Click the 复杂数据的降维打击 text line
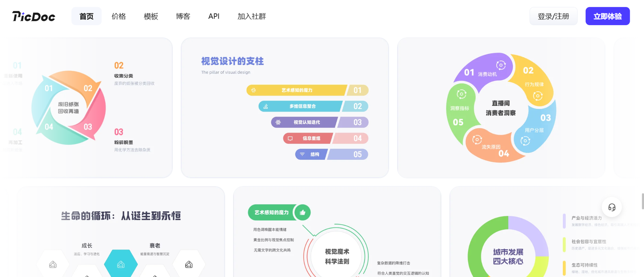This screenshot has width=644, height=277. [x=394, y=263]
